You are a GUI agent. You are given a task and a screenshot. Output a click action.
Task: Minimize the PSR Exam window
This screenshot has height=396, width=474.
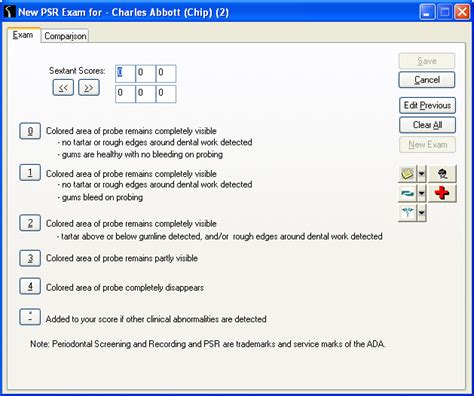[x=427, y=12]
